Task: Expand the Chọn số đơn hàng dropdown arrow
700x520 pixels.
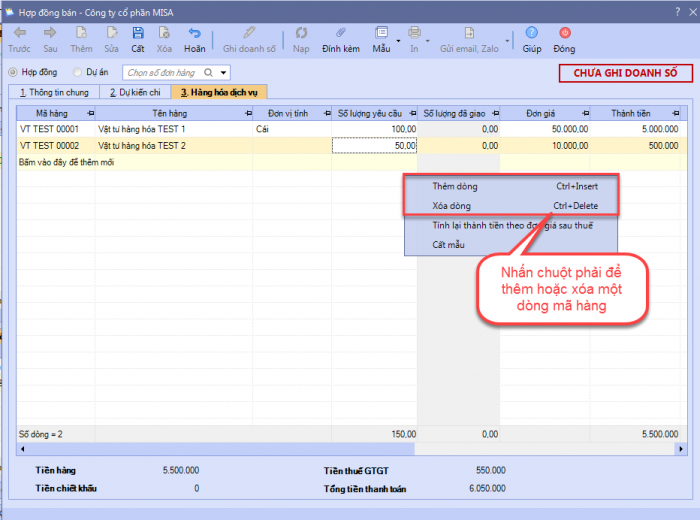Action: [x=222, y=72]
